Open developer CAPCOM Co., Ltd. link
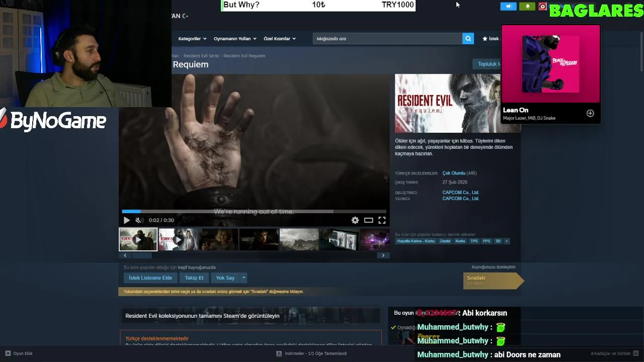This screenshot has height=362, width=644. [x=460, y=193]
